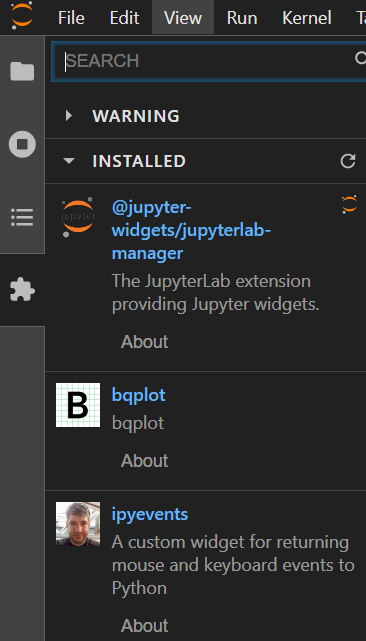Open Running Terminals and Kernels stop icon

coord(22,144)
